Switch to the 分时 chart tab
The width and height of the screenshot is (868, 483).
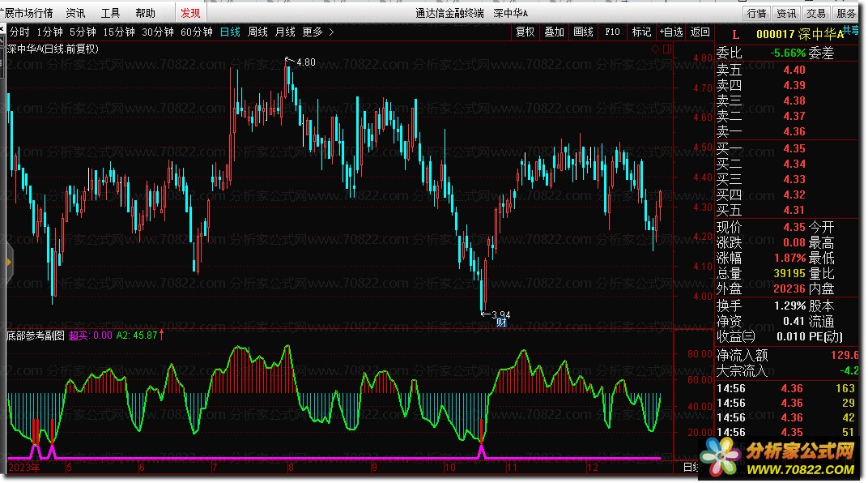(x=19, y=32)
